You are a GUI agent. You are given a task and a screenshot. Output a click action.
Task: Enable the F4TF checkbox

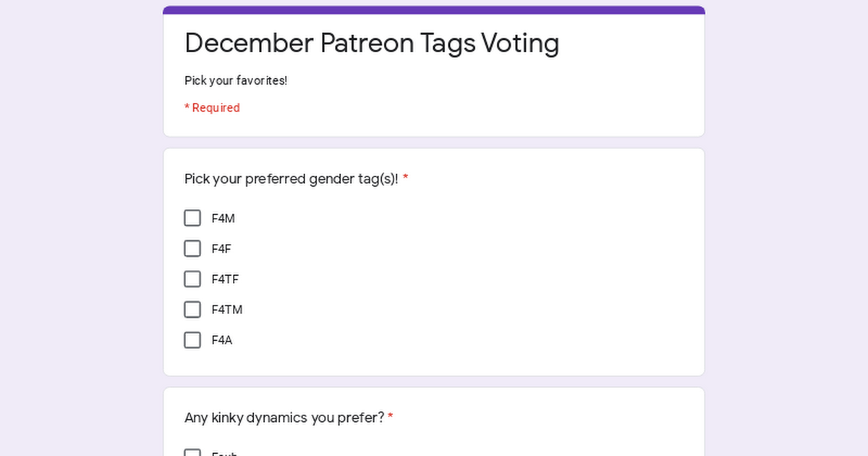(192, 279)
